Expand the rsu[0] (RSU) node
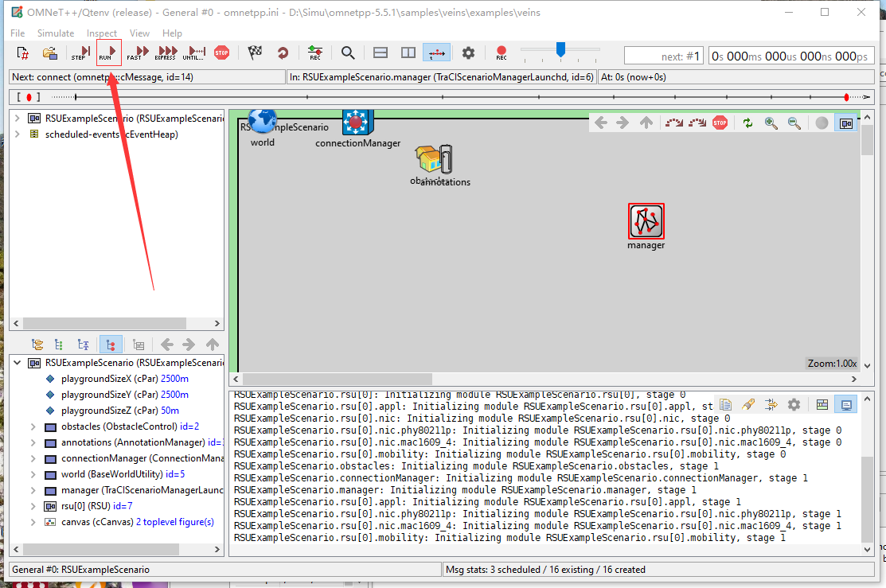 coord(33,506)
